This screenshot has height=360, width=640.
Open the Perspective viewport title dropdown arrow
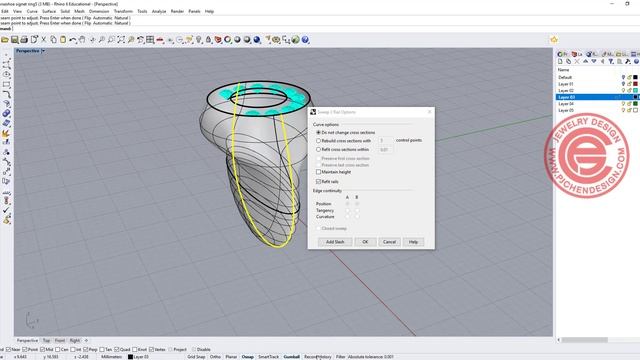[43, 51]
